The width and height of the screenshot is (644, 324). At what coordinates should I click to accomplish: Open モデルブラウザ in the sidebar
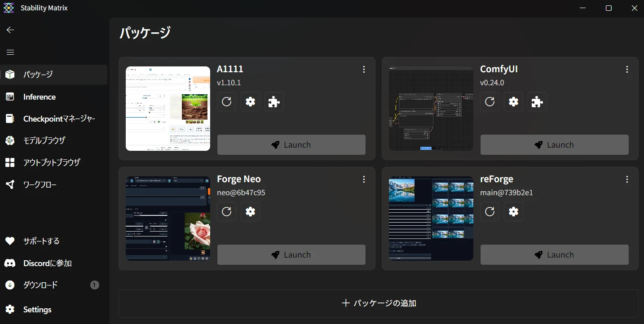pos(54,140)
